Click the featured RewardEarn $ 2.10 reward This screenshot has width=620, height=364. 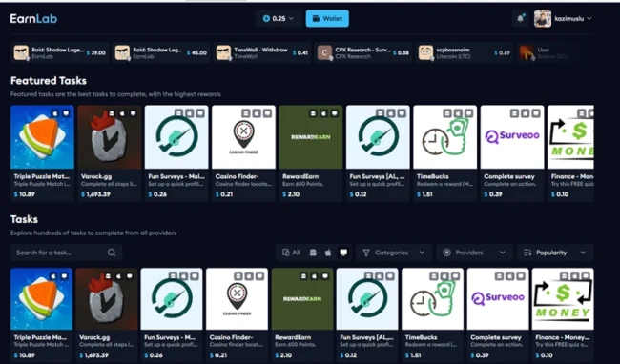point(291,194)
